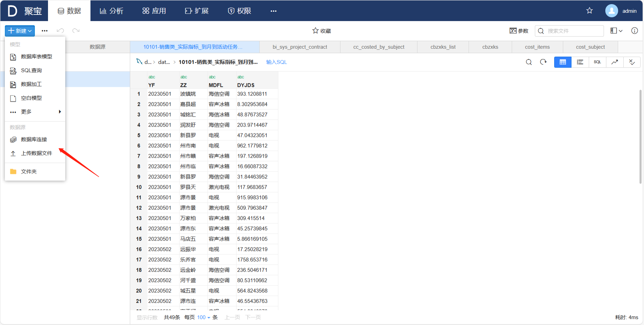The image size is (644, 325).
Task: Click YF column abc type icon
Action: (x=152, y=77)
